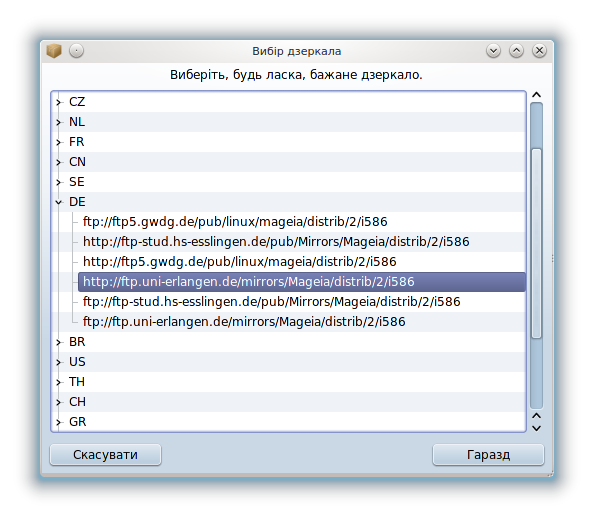
Task: Expand the GR country node
Action: click(58, 422)
